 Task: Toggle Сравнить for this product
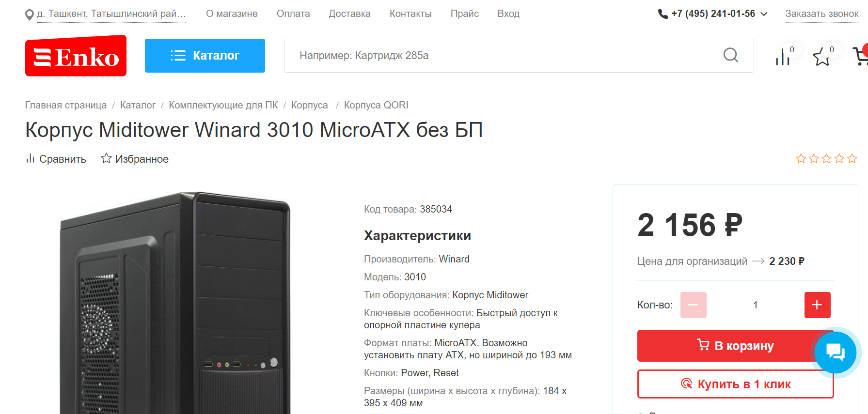click(56, 159)
